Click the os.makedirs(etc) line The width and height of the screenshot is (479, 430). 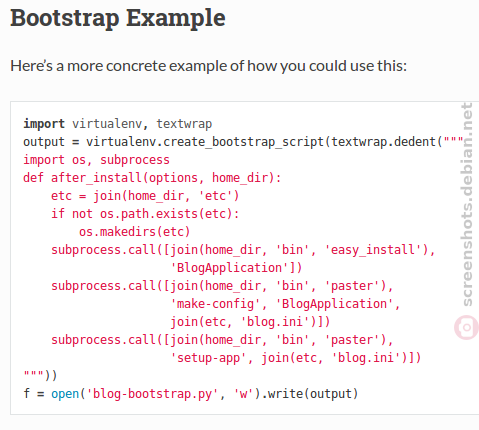(135, 232)
